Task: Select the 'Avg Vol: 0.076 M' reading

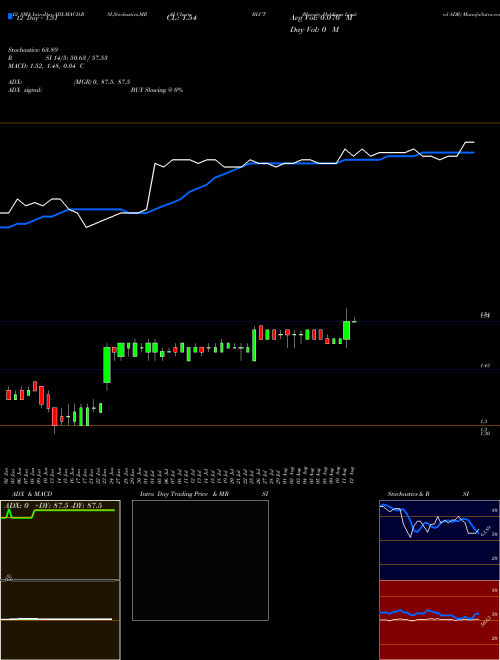Action: pyautogui.click(x=321, y=18)
